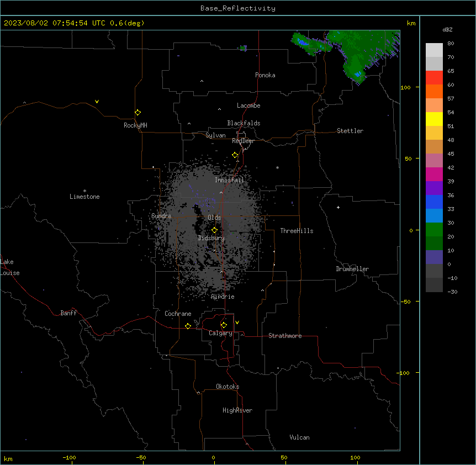Image resolution: width=476 pixels, height=465 pixels.
Task: Click the km unit label at bottom left
Action: 8,458
